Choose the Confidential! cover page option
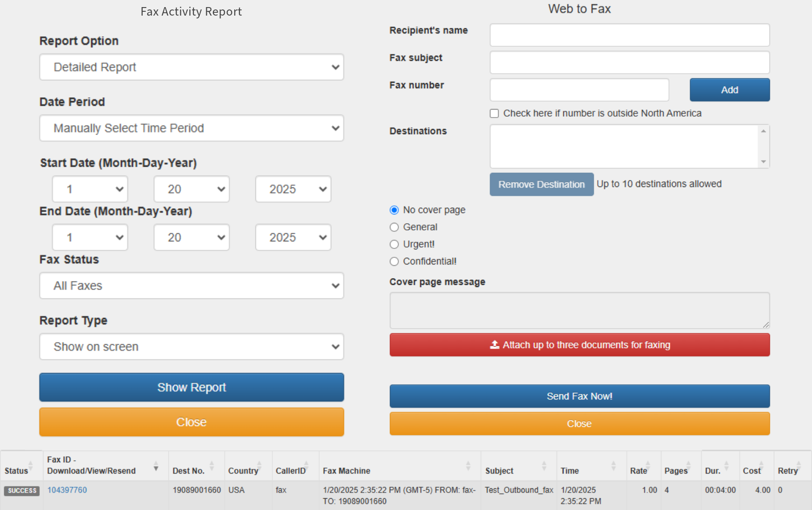The image size is (812, 510). click(394, 261)
